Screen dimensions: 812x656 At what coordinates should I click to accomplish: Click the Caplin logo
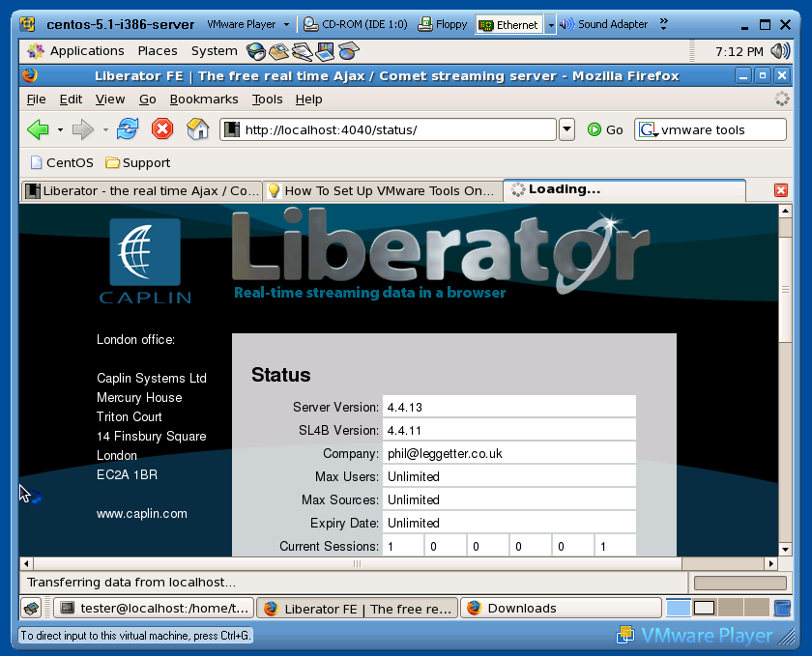pos(145,262)
